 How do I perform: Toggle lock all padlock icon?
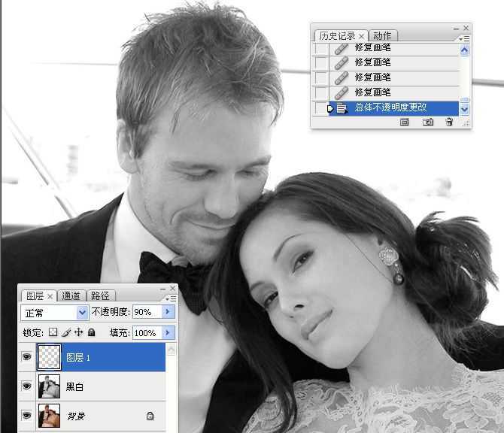tap(91, 332)
